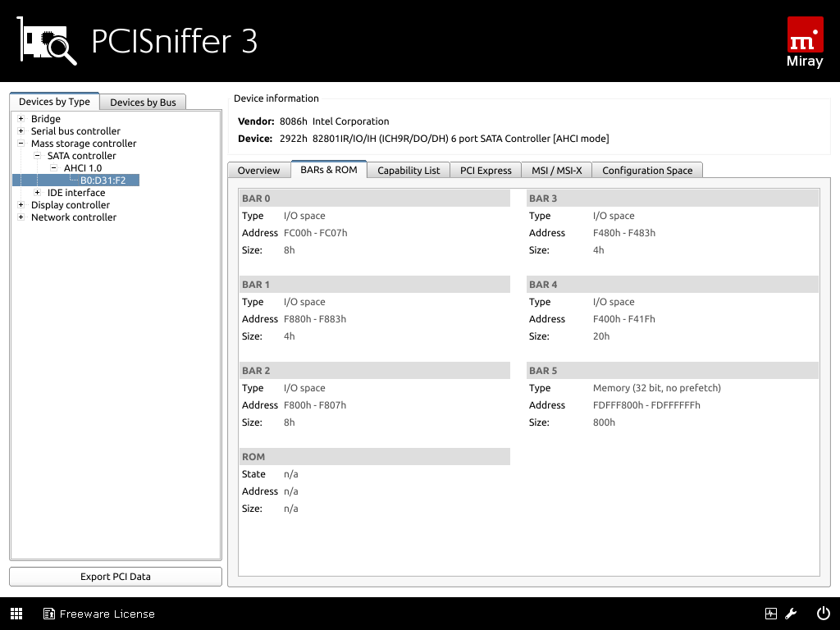Go to the Configuration Space tab
The height and width of the screenshot is (630, 840).
point(647,171)
